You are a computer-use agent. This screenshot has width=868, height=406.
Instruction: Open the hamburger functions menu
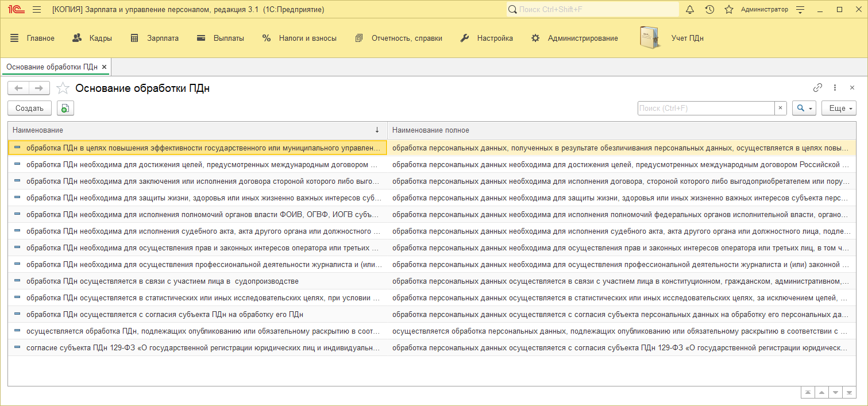click(37, 10)
